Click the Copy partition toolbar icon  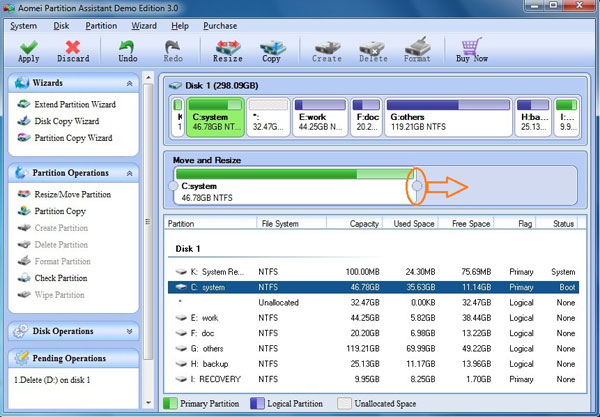click(271, 47)
